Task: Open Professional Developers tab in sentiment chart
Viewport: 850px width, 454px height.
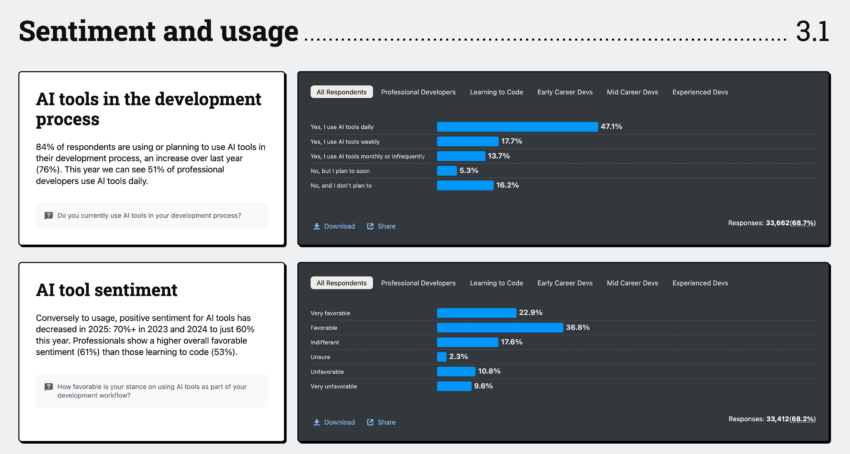Action: [418, 283]
